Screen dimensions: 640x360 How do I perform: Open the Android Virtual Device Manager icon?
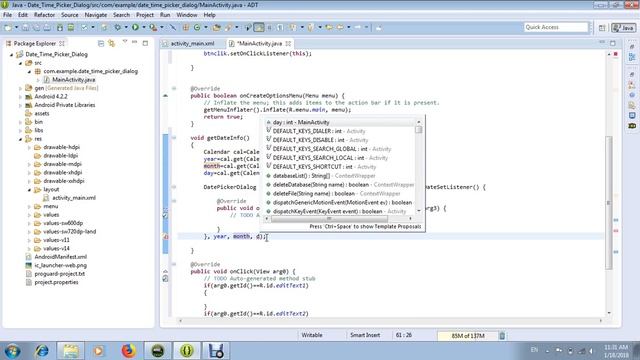(71, 27)
